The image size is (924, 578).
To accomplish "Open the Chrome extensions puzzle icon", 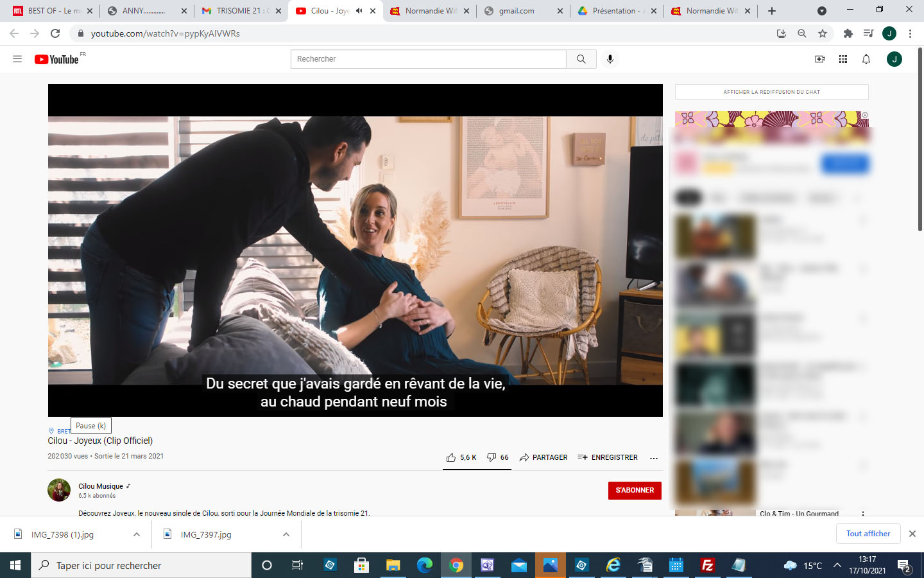I will [848, 33].
